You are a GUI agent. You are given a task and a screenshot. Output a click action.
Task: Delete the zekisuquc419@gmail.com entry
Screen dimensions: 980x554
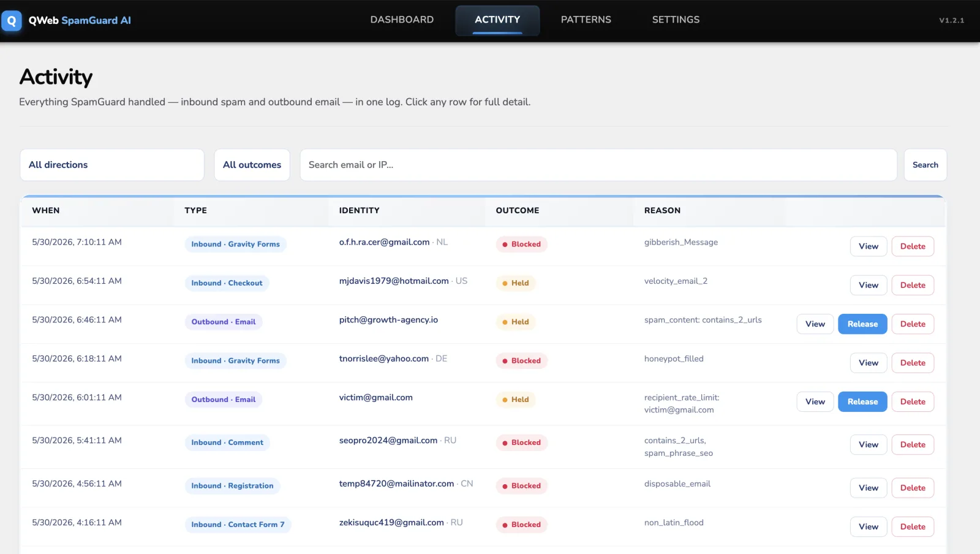point(913,527)
